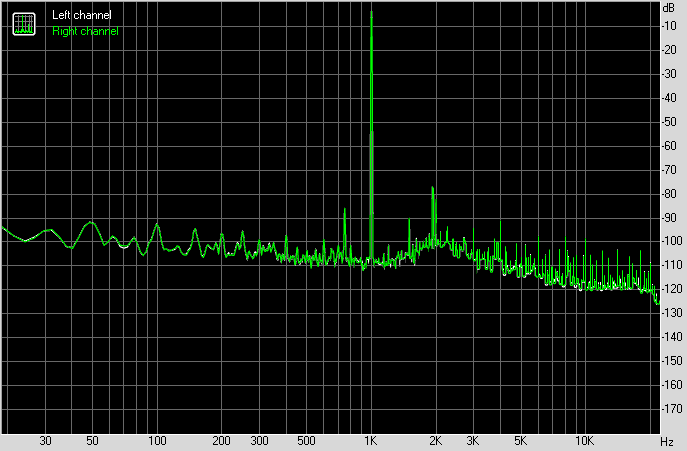The height and width of the screenshot is (451, 687).
Task: Click the dB unit label
Action: [x=669, y=8]
